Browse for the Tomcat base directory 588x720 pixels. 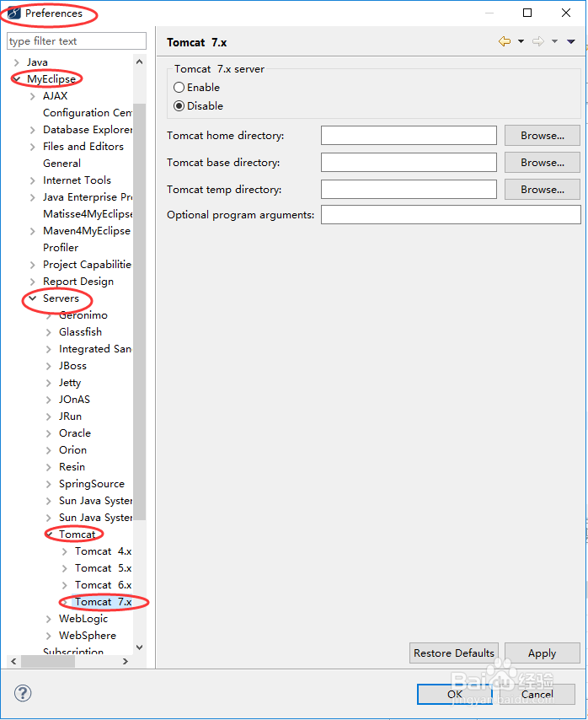pos(543,163)
